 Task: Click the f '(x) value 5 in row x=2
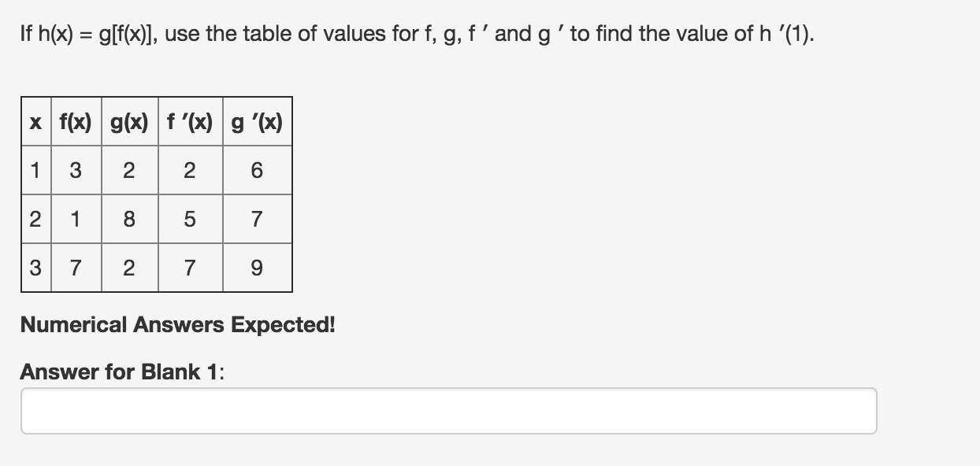click(190, 220)
